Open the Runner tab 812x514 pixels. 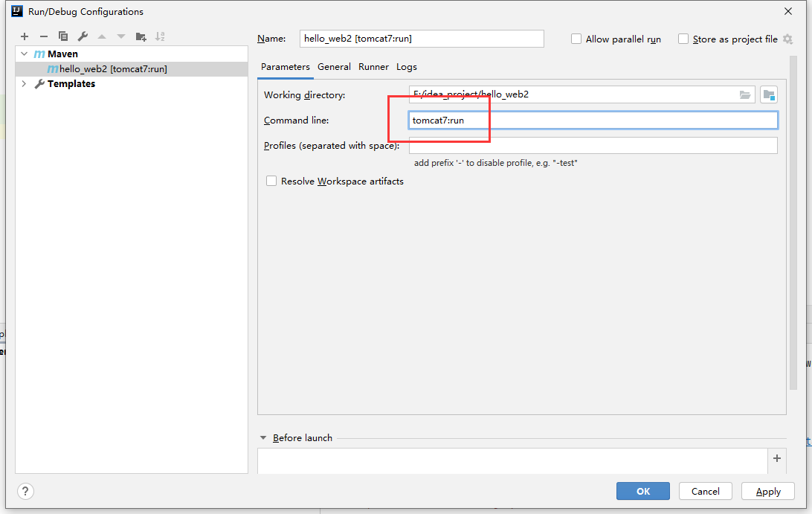pyautogui.click(x=373, y=67)
